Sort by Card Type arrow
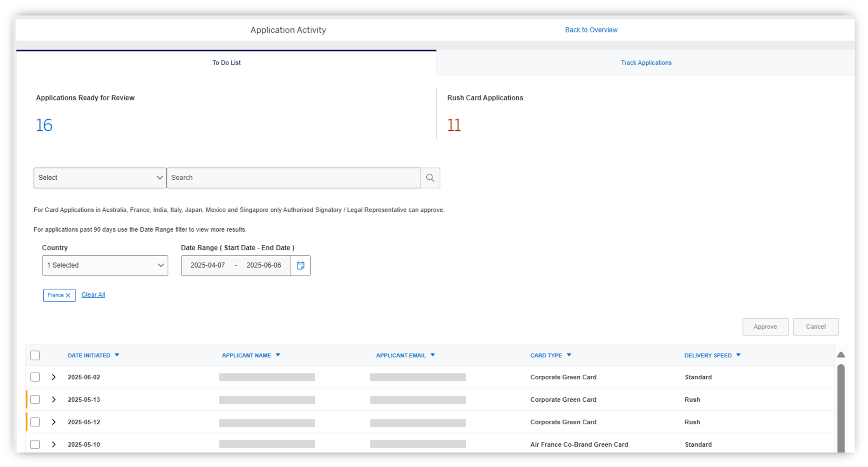Viewport: 868px width, 467px height. [569, 355]
